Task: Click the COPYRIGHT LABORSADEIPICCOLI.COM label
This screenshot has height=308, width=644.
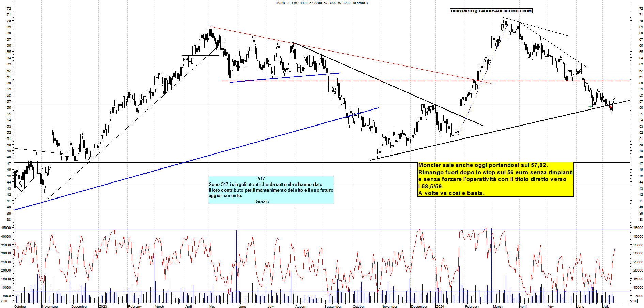Action: pos(491,11)
